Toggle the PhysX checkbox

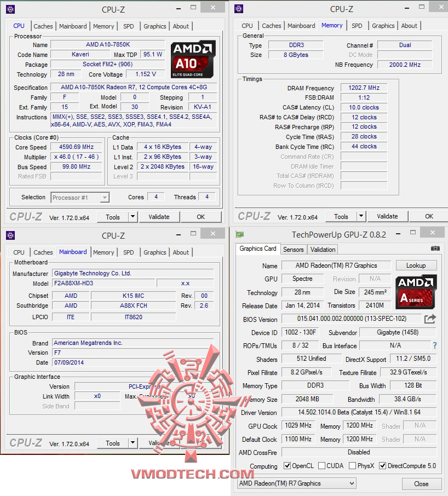tap(352, 466)
